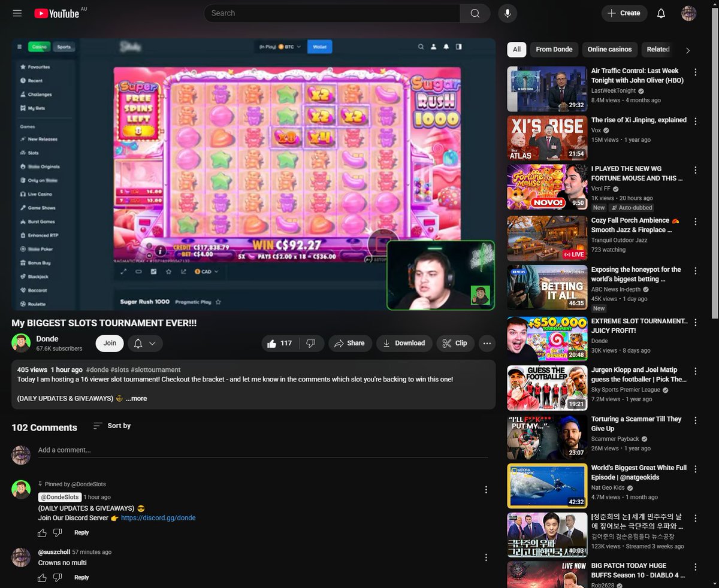
Task: Go to the YouTube home logo
Action: pos(57,13)
